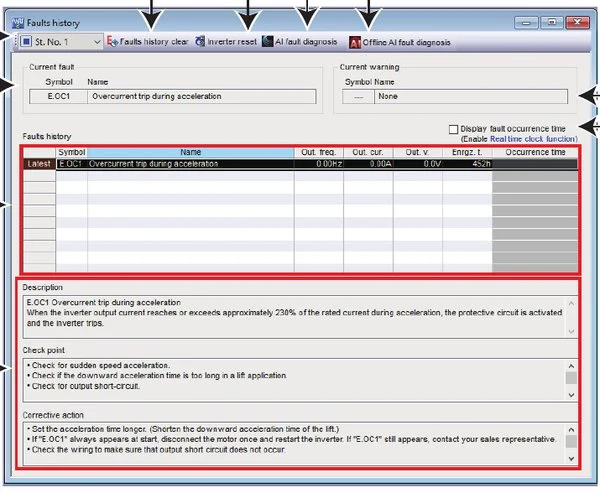Screen dimensions: 600x493
Task: Click Current fault symbol field E.OC1
Action: [59, 96]
